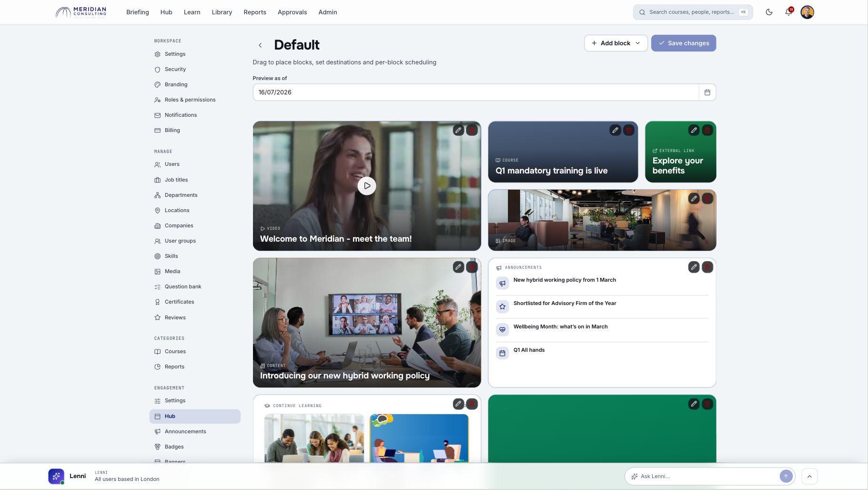
Task: Click Save changes button
Action: point(684,43)
